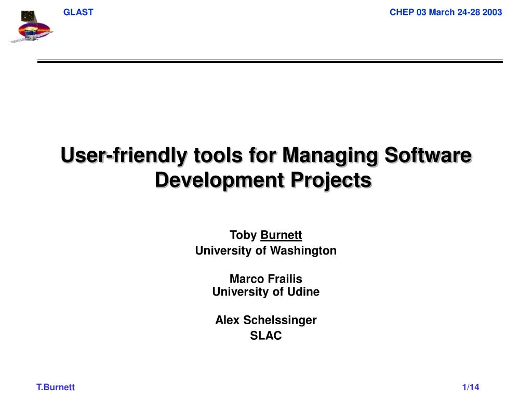Select the first title line ending in Software
The image size is (532, 399).
pyautogui.click(x=266, y=155)
